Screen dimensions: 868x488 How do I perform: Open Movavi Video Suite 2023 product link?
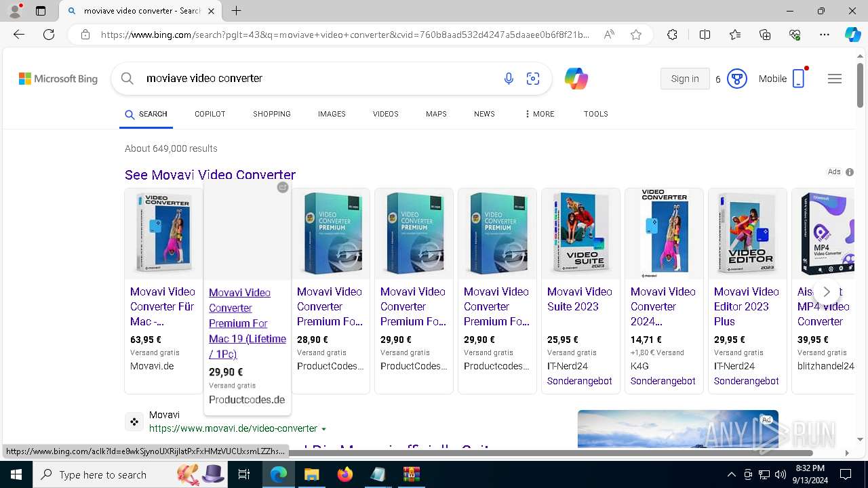(580, 299)
